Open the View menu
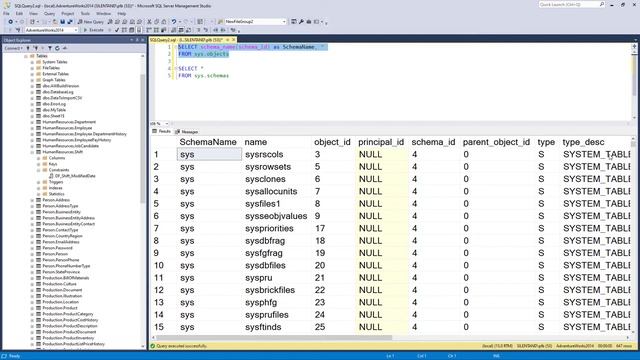Screen dimensions: 640x360 coord(33,13)
